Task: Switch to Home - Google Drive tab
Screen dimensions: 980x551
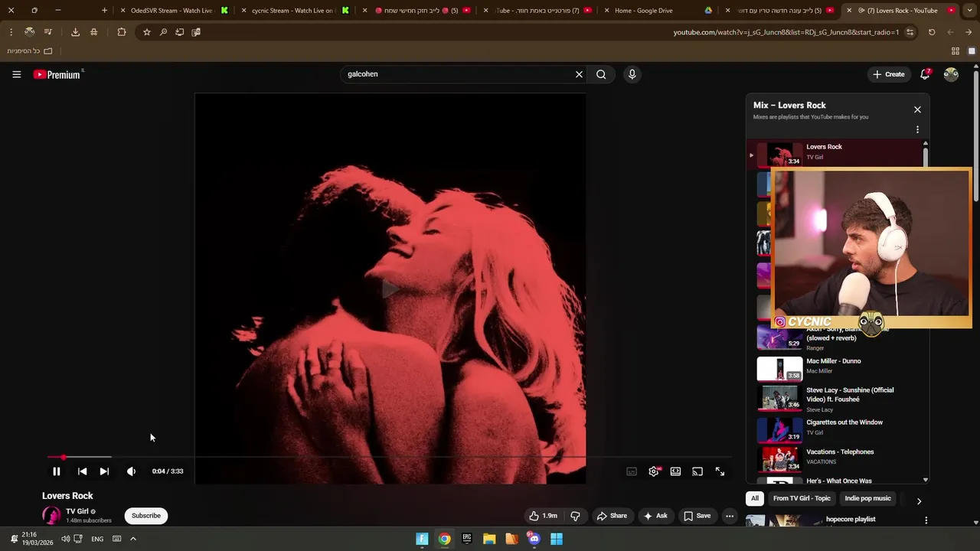Action: click(658, 11)
